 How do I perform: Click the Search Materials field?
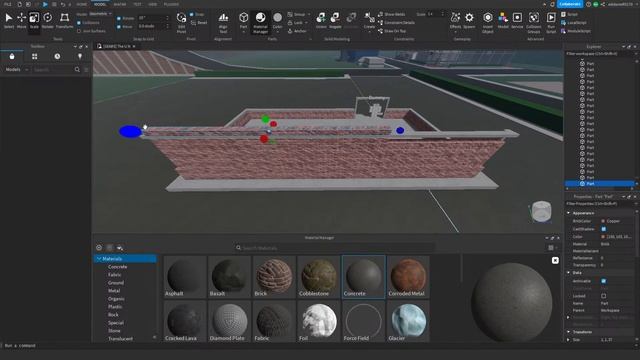335,248
